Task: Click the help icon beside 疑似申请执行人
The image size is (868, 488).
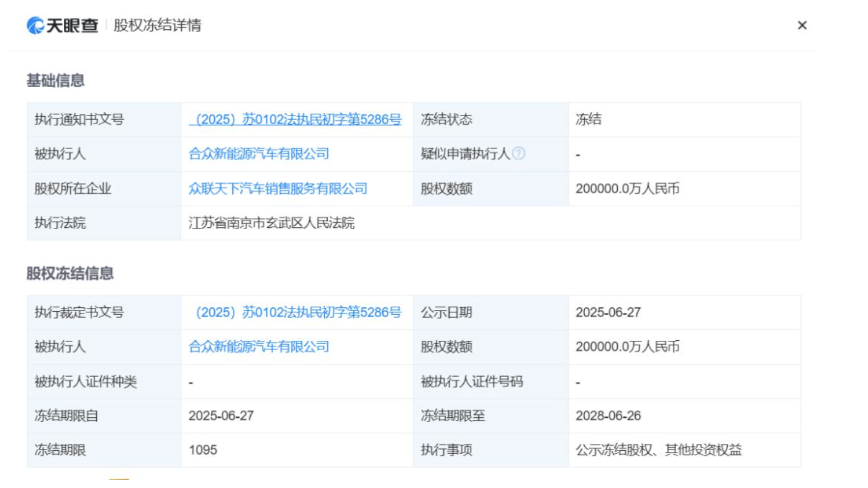Action: [x=519, y=153]
